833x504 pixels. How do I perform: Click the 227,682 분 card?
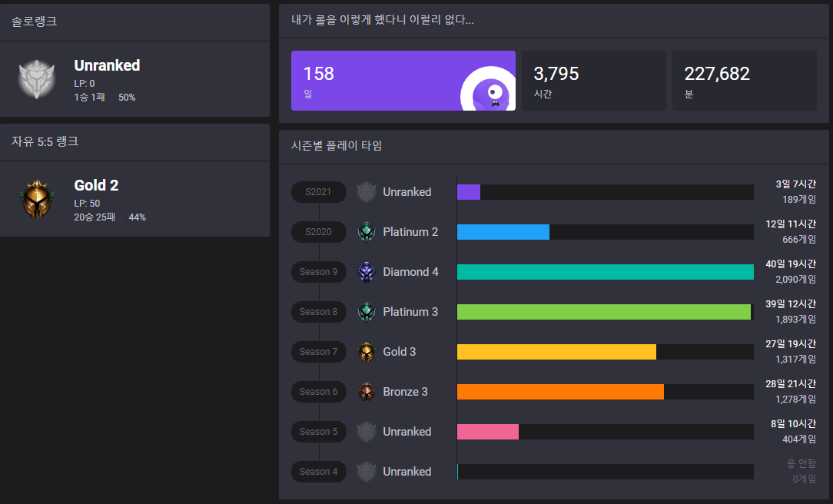(745, 81)
